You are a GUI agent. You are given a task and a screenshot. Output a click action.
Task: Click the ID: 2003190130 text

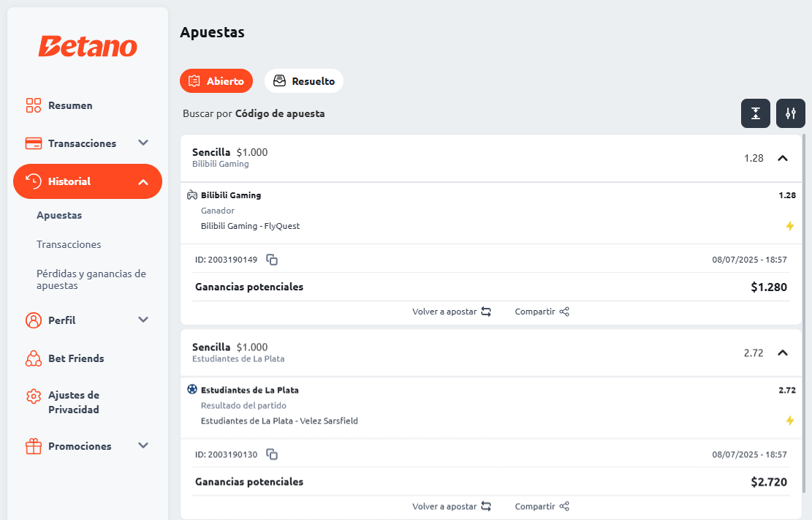point(226,455)
